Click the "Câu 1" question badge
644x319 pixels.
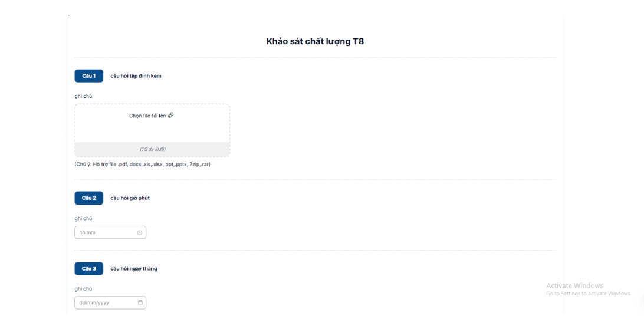[88, 76]
